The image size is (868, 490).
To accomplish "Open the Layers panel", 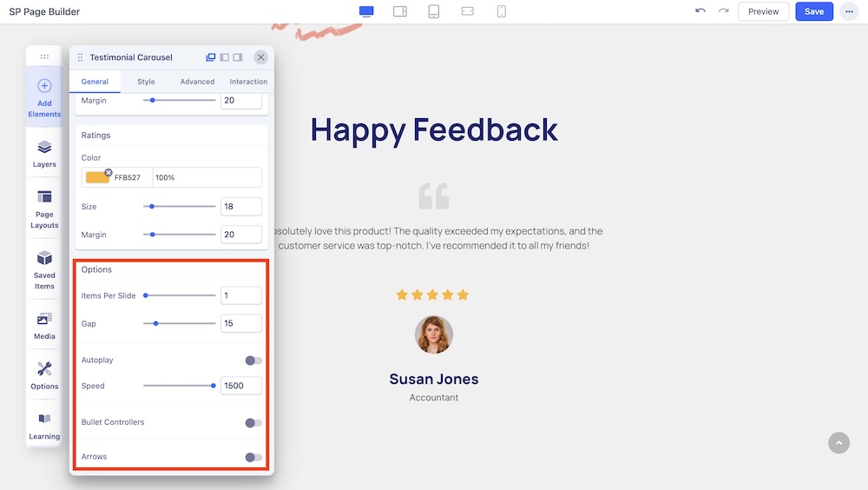I will (x=44, y=153).
